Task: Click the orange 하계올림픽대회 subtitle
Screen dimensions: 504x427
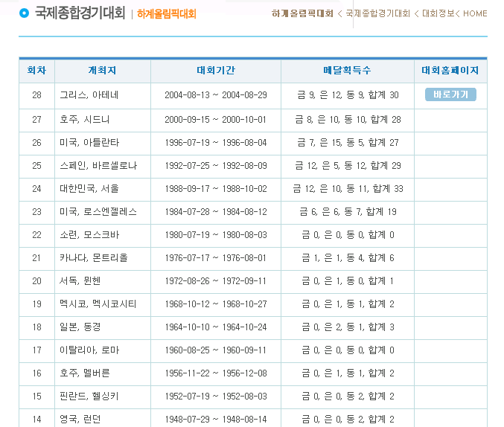Action: click(x=167, y=14)
